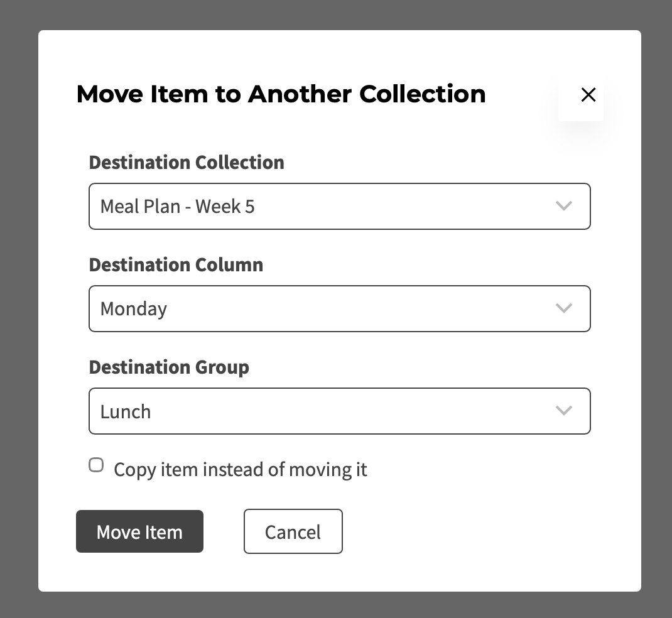Select the 'Monday' column value text

[134, 309]
